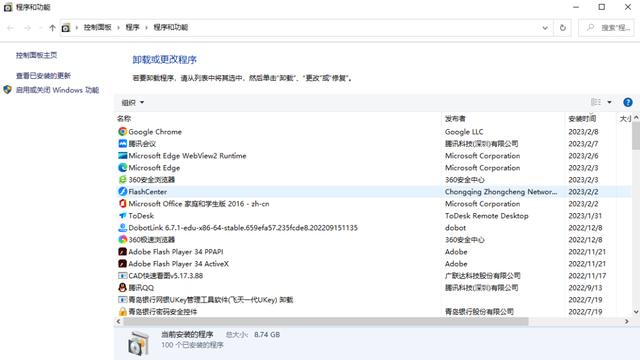
Task: Click the horizontal scrollbar right arrow
Action: pyautogui.click(x=627, y=322)
